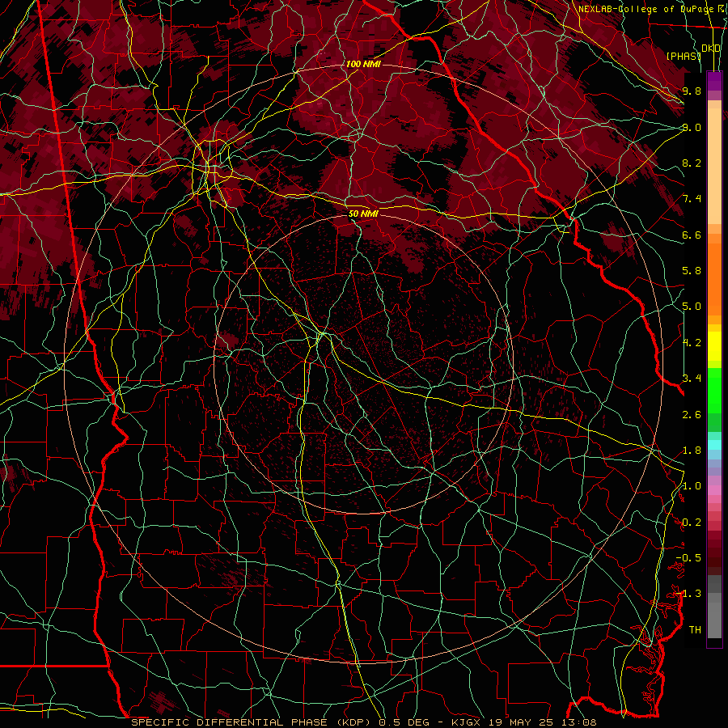728x728 pixels.
Task: Click the purple swatch atop color bar
Action: tap(714, 81)
